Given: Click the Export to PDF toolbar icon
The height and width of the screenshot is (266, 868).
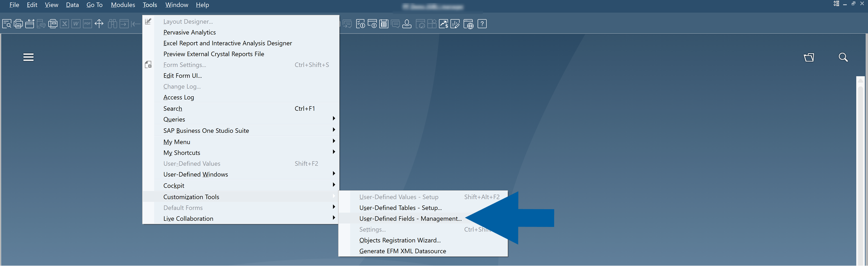Looking at the screenshot, I should 87,24.
